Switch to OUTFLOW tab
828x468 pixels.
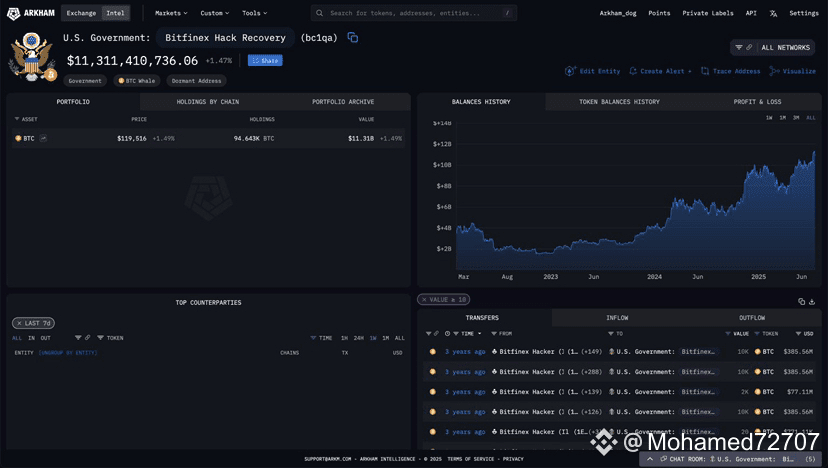(x=752, y=318)
